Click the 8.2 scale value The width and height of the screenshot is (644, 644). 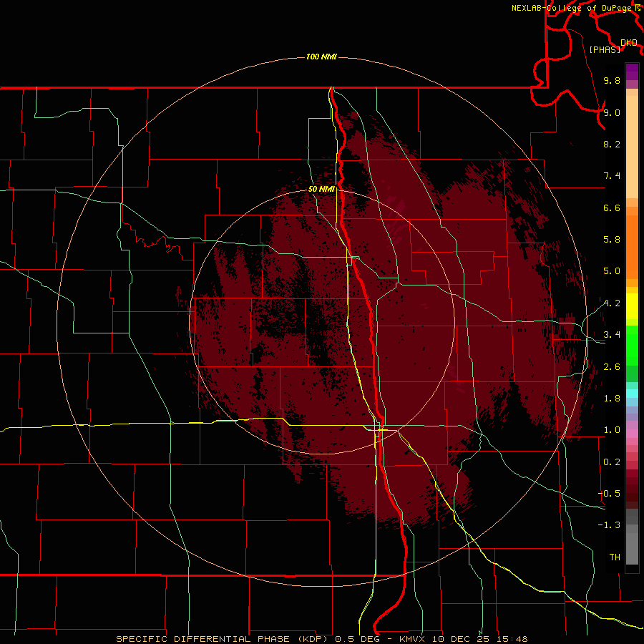point(612,144)
